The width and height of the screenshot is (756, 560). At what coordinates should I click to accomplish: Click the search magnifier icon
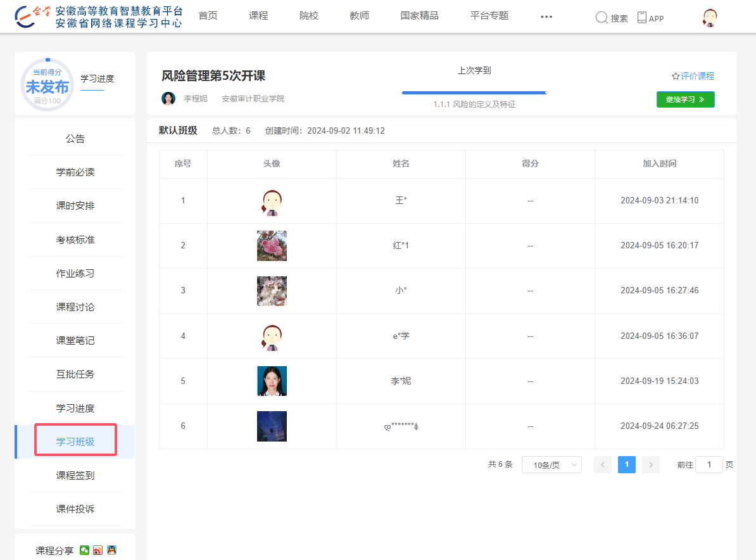(601, 18)
